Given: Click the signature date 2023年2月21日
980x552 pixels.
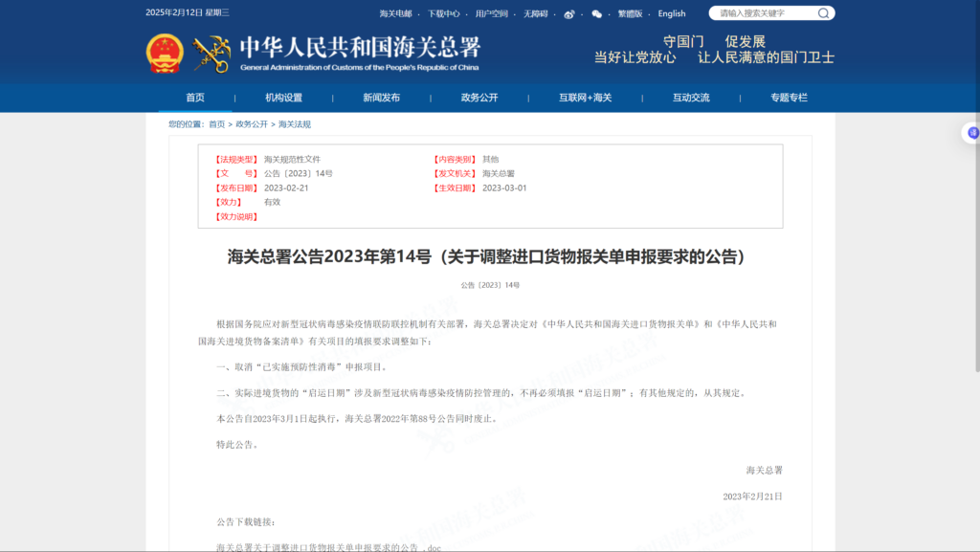Looking at the screenshot, I should tap(752, 497).
